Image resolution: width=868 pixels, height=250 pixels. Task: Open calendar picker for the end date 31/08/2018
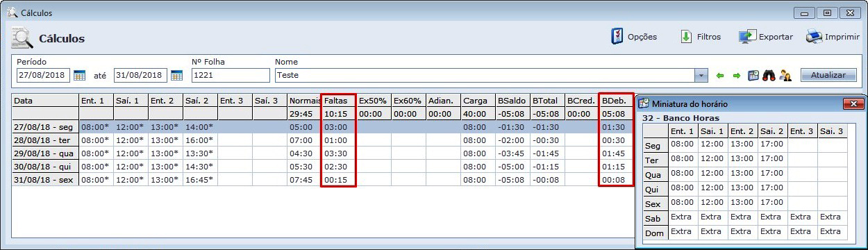tap(176, 75)
